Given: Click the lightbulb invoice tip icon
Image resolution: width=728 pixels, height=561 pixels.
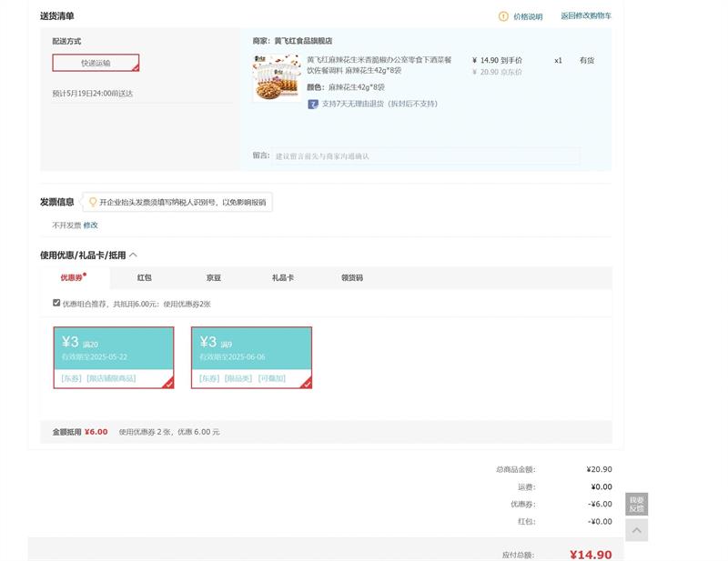Looking at the screenshot, I should pyautogui.click(x=93, y=202).
